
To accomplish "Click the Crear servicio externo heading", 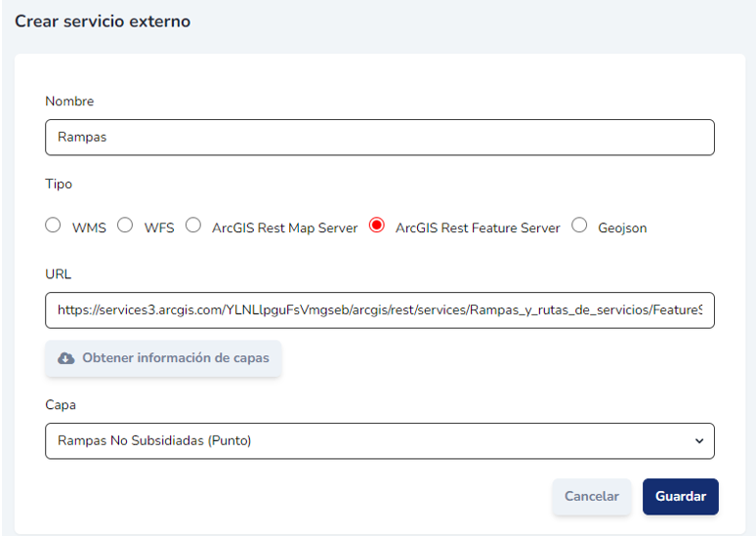I will click(103, 21).
